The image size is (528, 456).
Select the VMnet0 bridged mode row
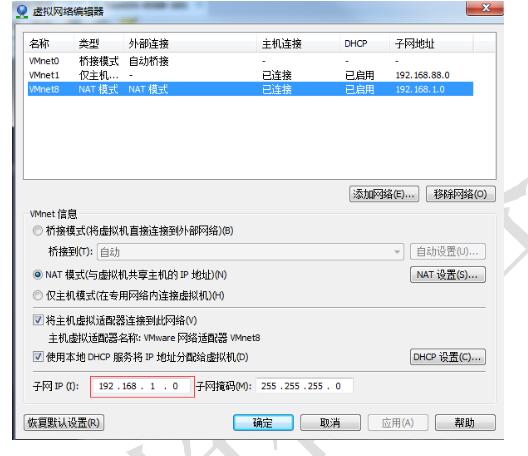pos(250,61)
